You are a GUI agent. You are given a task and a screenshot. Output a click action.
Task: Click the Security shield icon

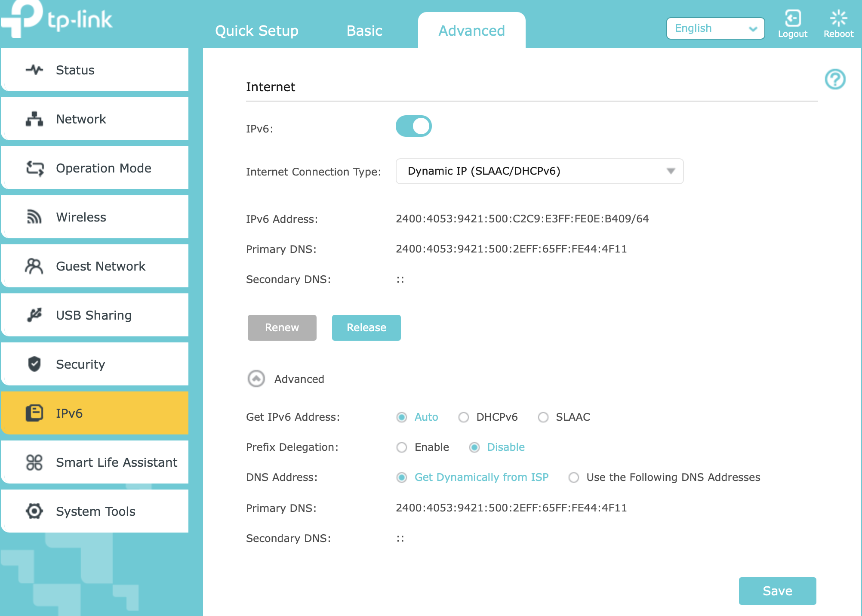[34, 364]
